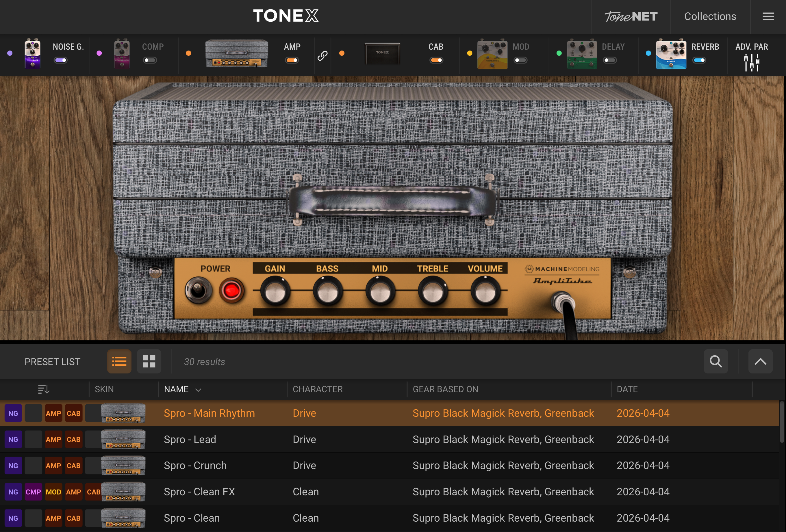
Task: Select the Spro - Clean preset
Action: 390,518
